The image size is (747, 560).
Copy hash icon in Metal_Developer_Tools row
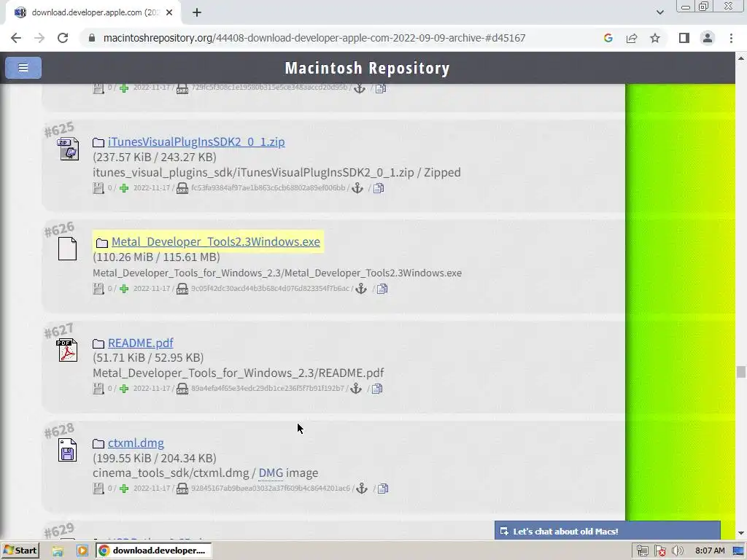pos(382,289)
